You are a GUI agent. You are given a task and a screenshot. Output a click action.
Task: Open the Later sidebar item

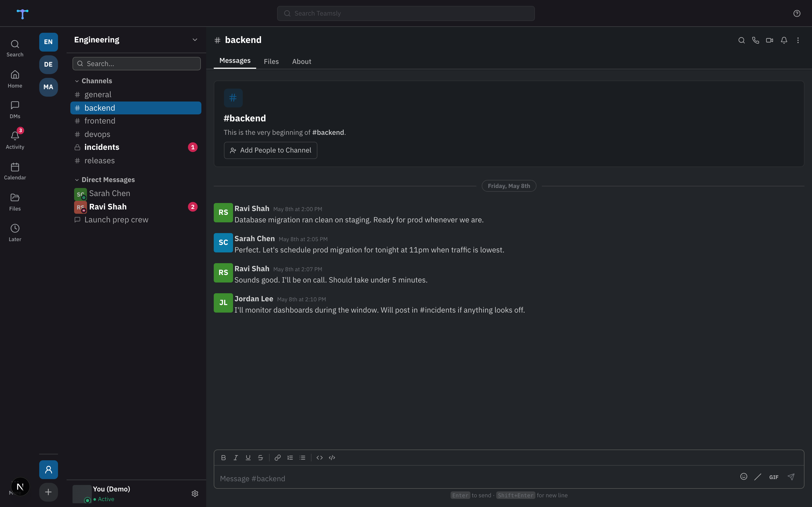point(15,233)
